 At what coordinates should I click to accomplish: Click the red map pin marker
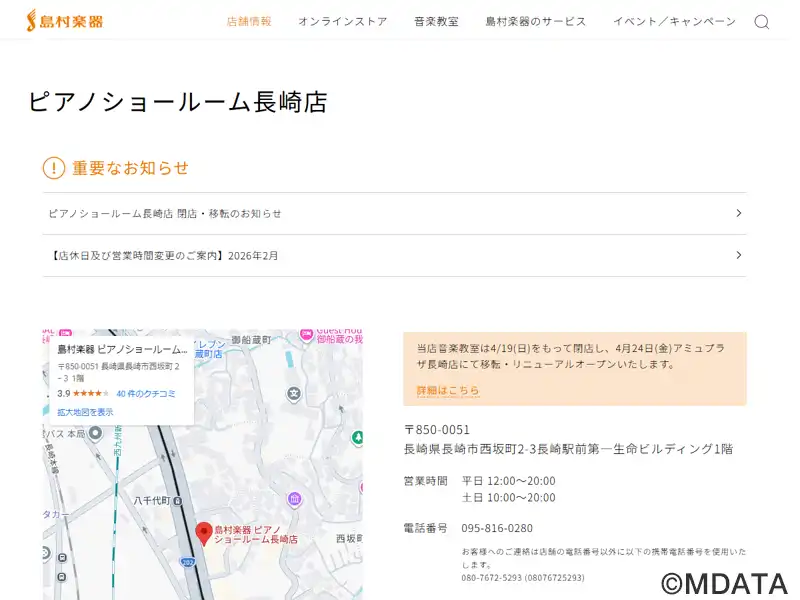coord(203,533)
